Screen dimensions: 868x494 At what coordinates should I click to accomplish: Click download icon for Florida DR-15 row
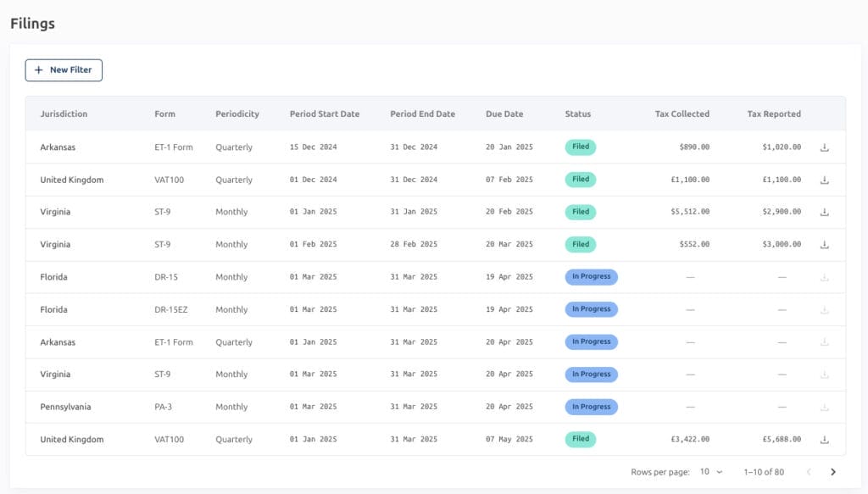click(x=824, y=277)
